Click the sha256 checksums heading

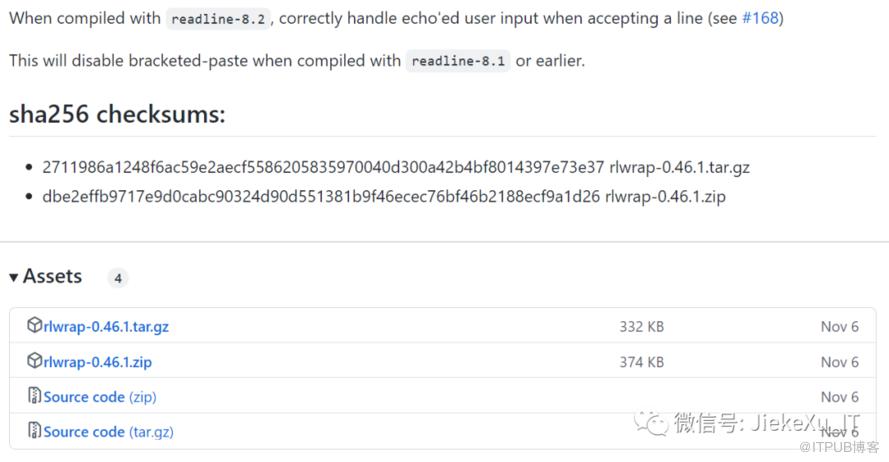(117, 114)
